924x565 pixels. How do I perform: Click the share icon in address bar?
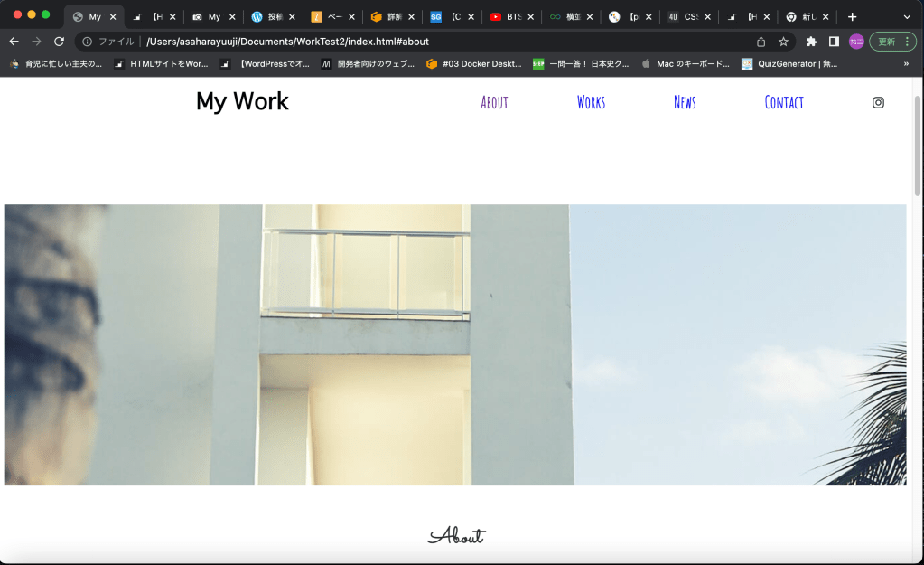coord(761,42)
